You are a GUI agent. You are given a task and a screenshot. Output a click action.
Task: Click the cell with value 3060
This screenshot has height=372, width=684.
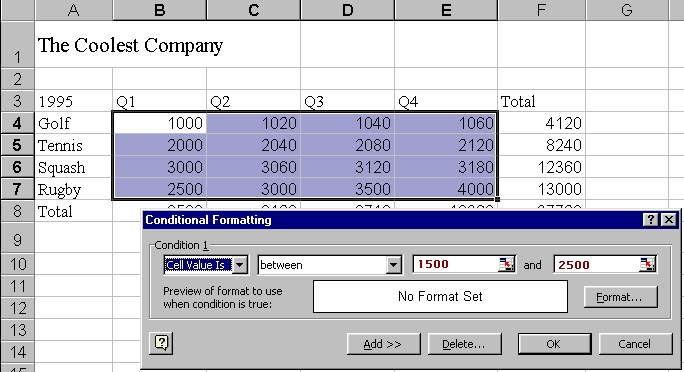pyautogui.click(x=253, y=167)
